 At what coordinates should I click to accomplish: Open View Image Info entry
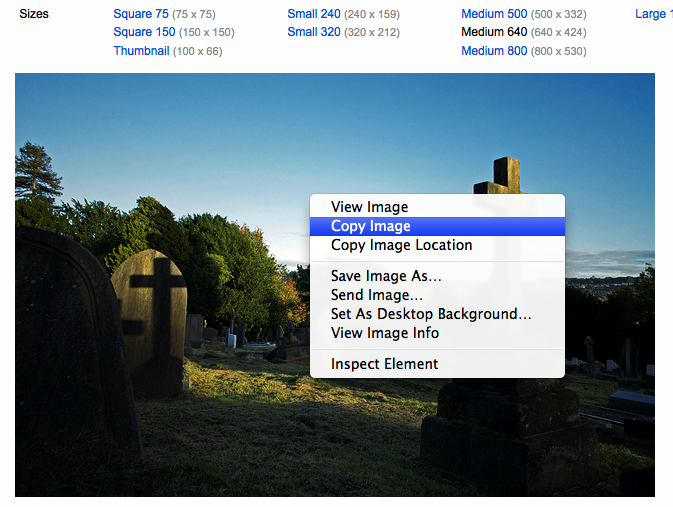pyautogui.click(x=437, y=333)
